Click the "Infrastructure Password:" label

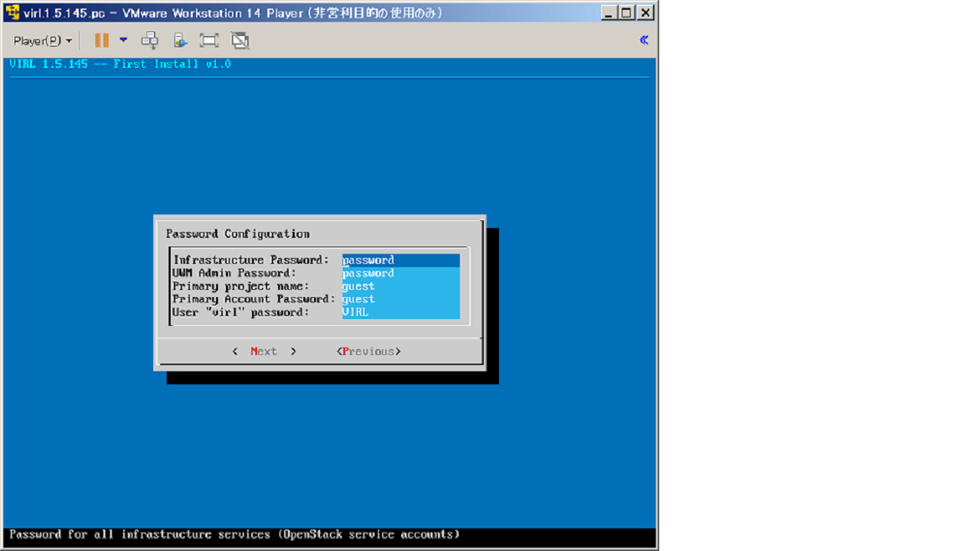point(251,260)
